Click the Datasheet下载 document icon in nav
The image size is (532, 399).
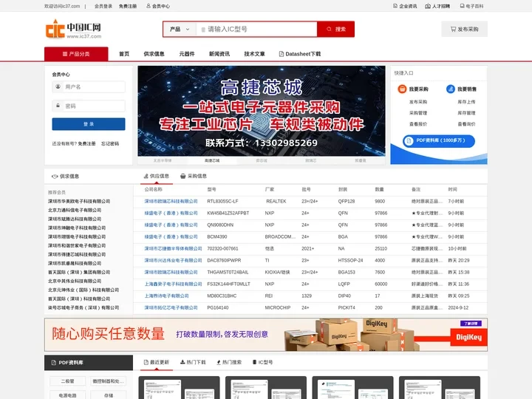tap(282, 54)
